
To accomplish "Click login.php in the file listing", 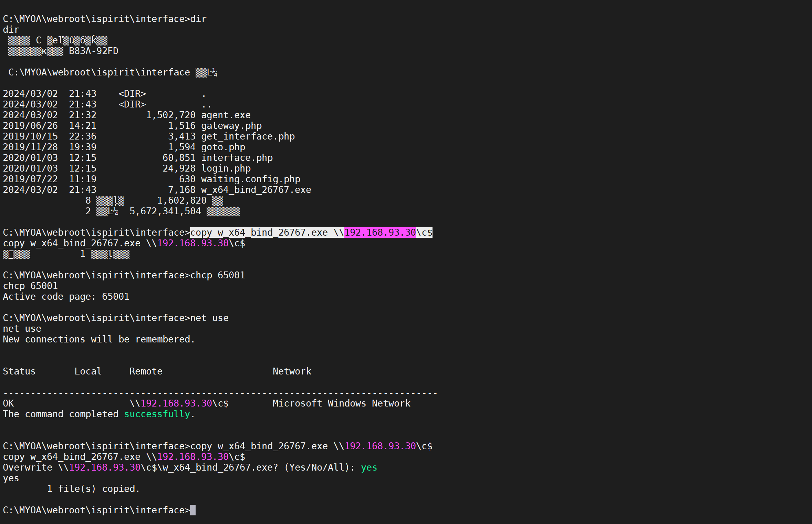I will pyautogui.click(x=226, y=168).
